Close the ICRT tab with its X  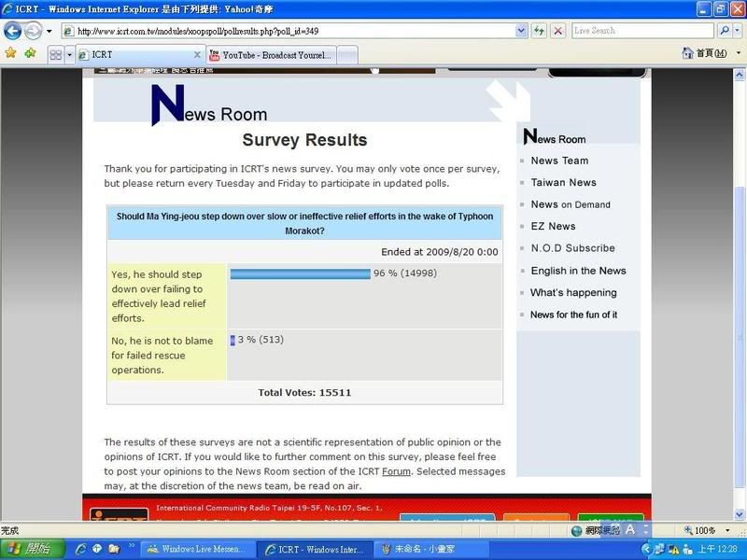[197, 55]
